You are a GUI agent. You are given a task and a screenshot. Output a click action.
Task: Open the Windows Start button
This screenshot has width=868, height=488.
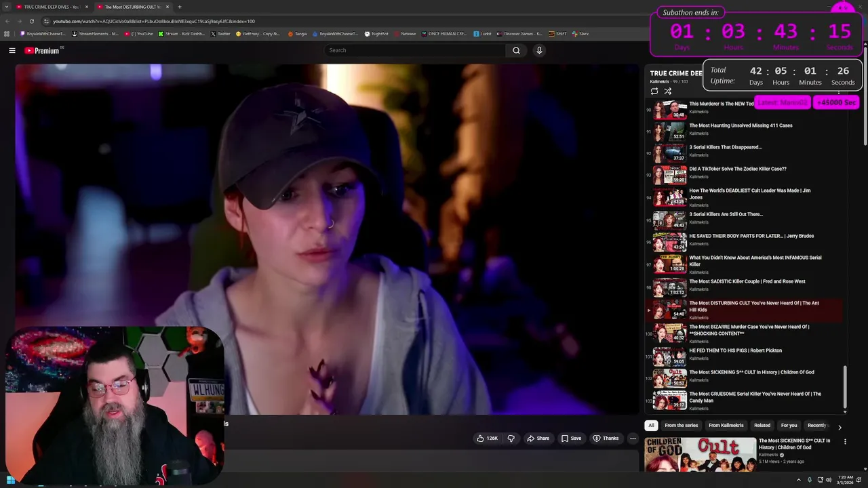[10, 481]
